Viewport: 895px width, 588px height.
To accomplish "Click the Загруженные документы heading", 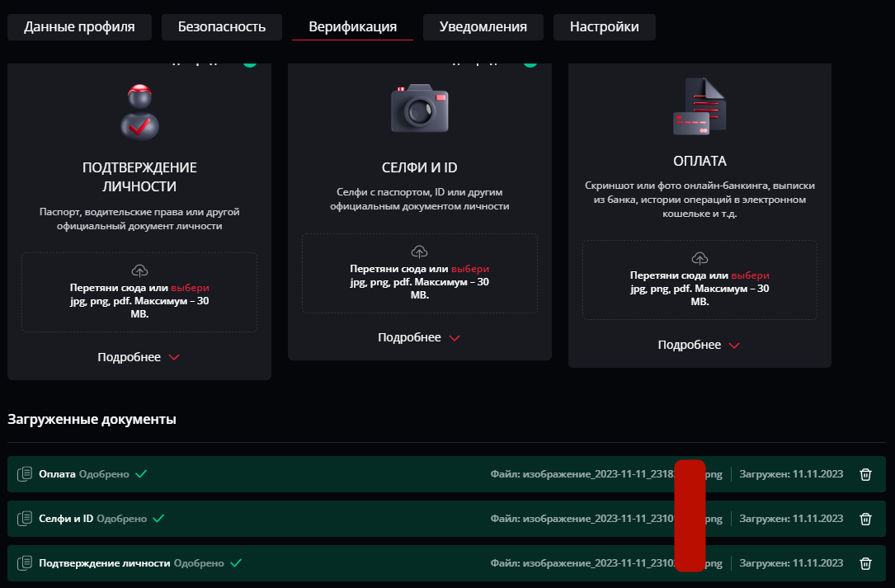I will 92,419.
